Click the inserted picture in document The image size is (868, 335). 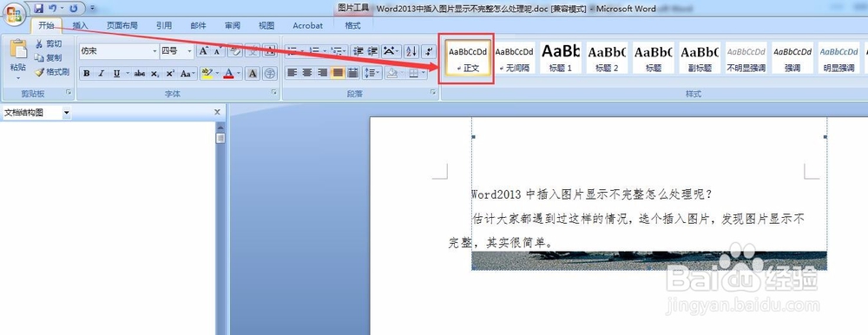point(648,260)
